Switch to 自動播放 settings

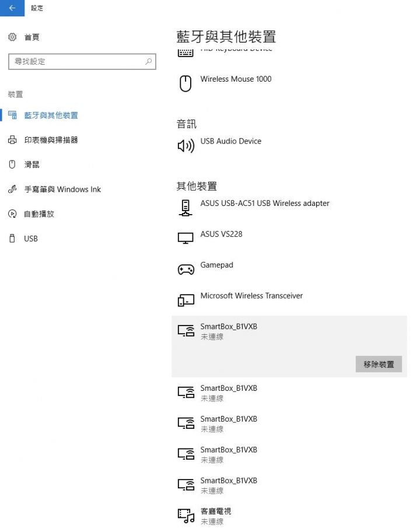click(38, 214)
